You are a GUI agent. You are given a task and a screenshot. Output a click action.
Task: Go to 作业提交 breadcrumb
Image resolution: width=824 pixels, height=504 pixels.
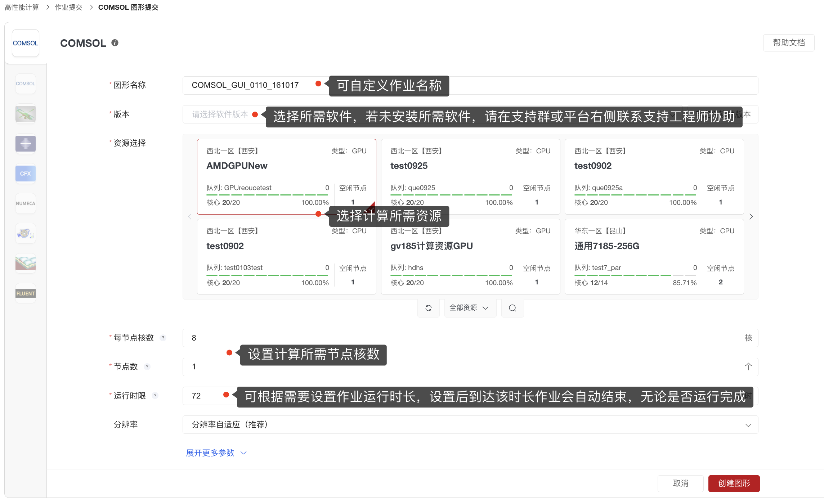click(x=68, y=7)
